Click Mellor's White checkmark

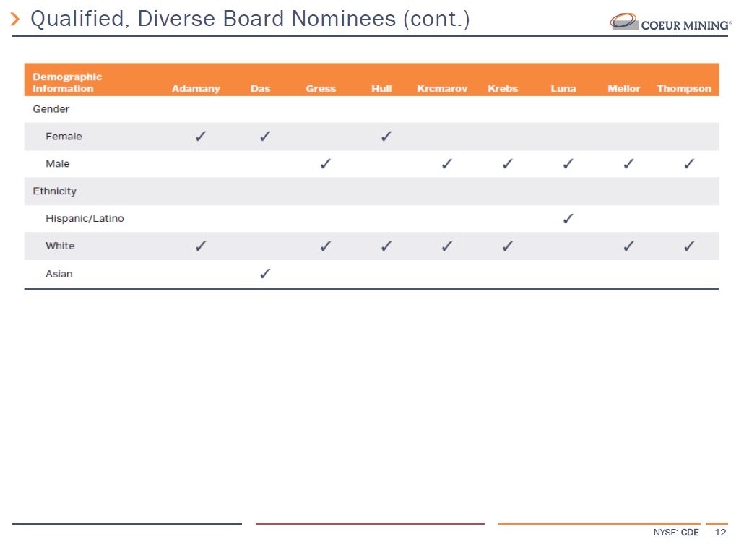628,246
